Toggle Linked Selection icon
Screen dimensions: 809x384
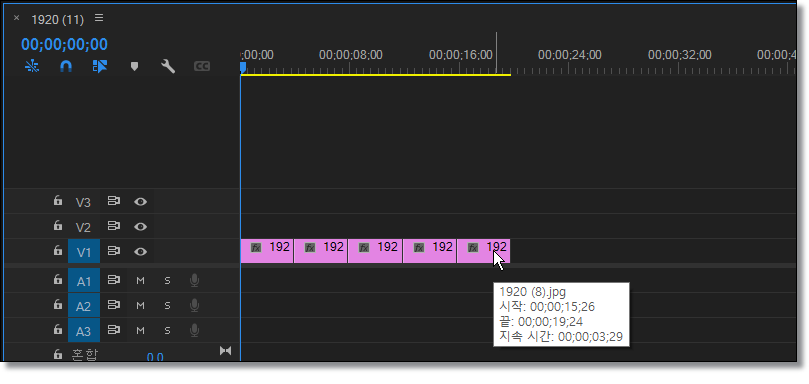click(x=100, y=66)
